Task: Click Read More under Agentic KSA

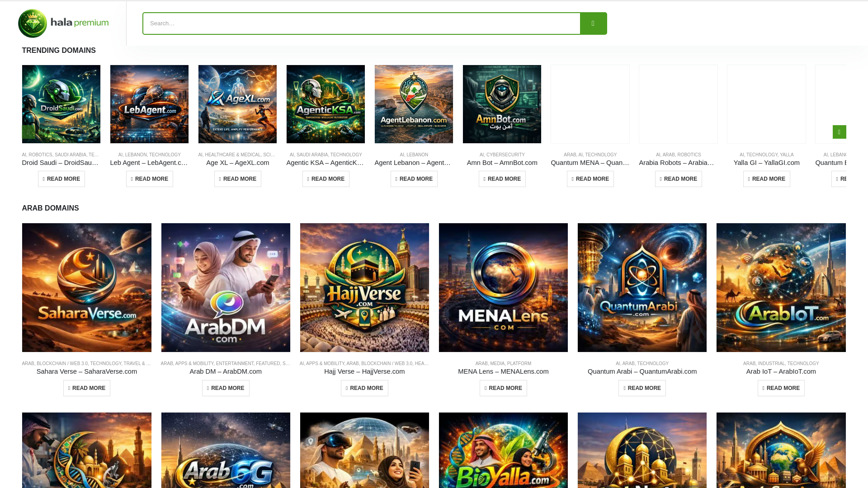Action: pos(326,179)
